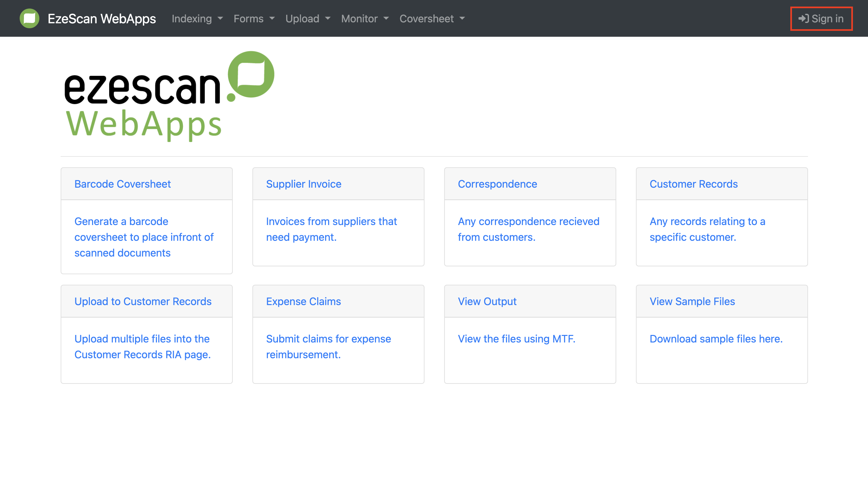The height and width of the screenshot is (496, 868).
Task: Click the green EzeScan navbar logo icon
Action: 29,18
